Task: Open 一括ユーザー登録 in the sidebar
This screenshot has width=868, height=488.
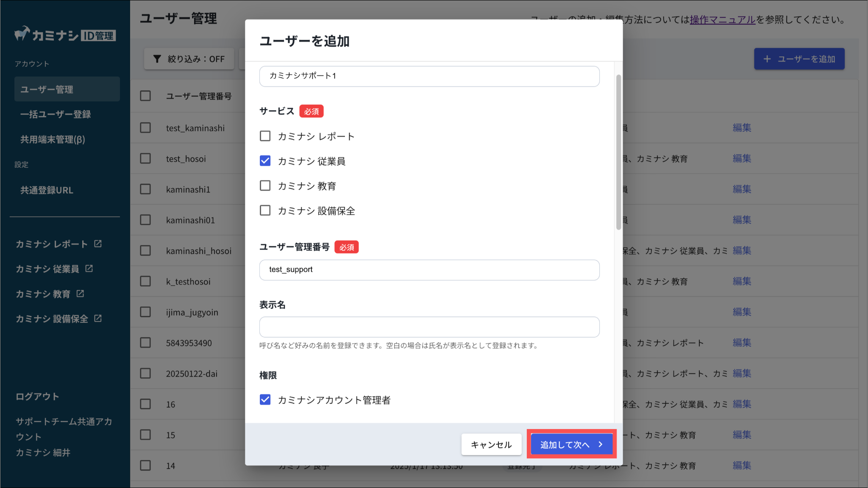Action: pos(56,114)
